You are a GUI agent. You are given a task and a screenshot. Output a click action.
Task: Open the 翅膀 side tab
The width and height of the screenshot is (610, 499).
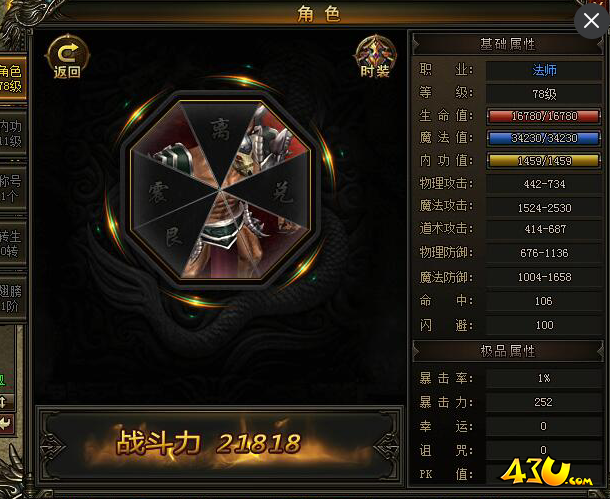click(x=12, y=298)
